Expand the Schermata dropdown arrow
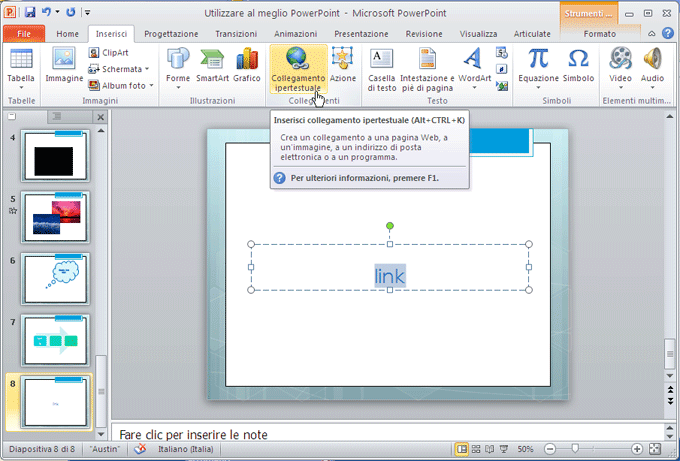Viewport: 680px width, 461px height. pyautogui.click(x=147, y=69)
